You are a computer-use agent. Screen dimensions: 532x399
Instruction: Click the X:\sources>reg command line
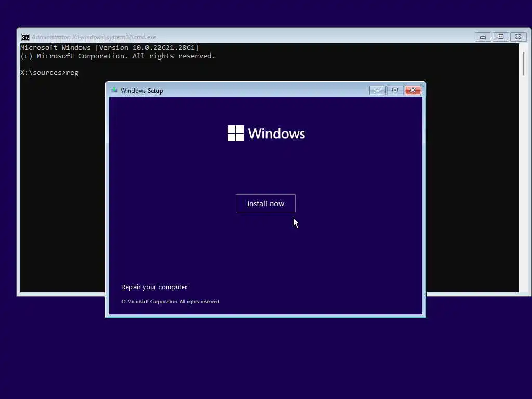[x=49, y=73]
